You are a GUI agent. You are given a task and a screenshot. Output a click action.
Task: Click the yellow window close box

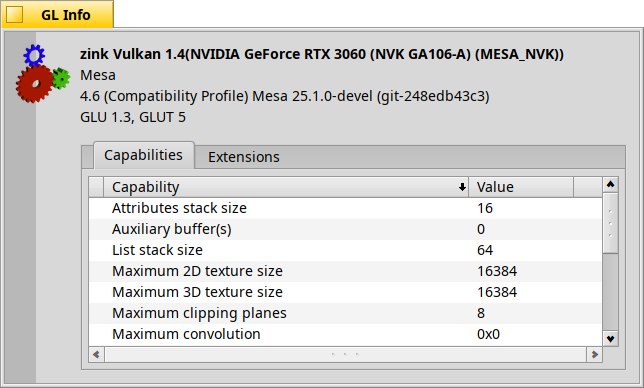[x=14, y=15]
